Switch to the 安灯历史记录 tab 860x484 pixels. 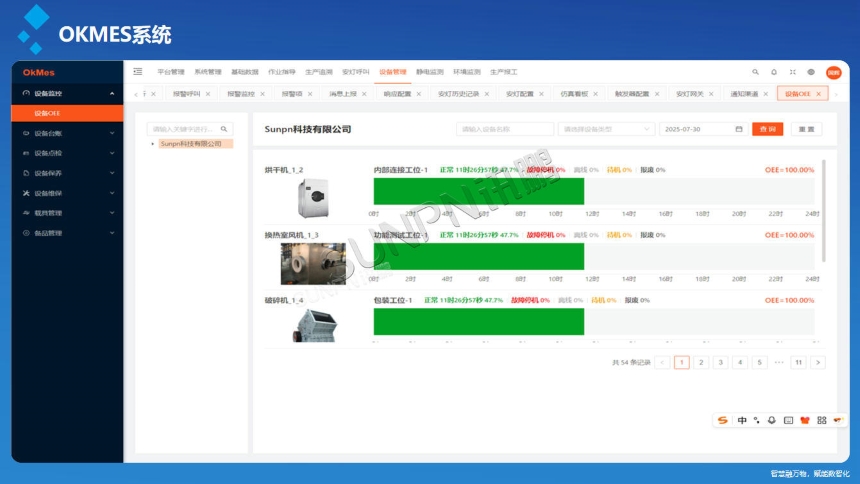click(459, 94)
